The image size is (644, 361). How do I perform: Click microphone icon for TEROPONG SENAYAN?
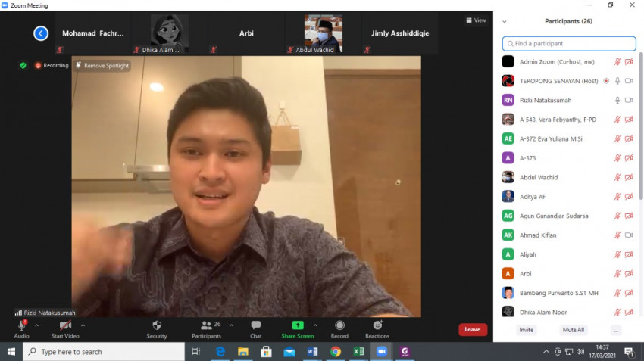pyautogui.click(x=617, y=81)
